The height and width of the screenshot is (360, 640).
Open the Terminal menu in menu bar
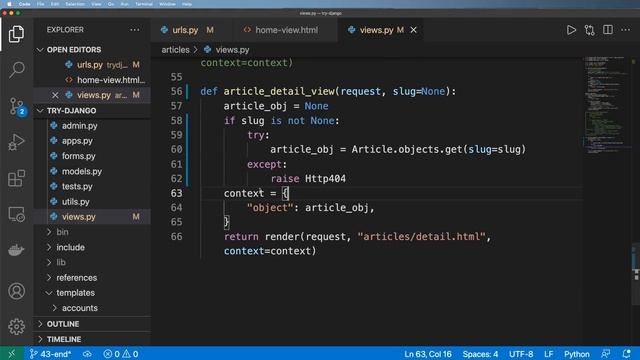(x=144, y=4)
